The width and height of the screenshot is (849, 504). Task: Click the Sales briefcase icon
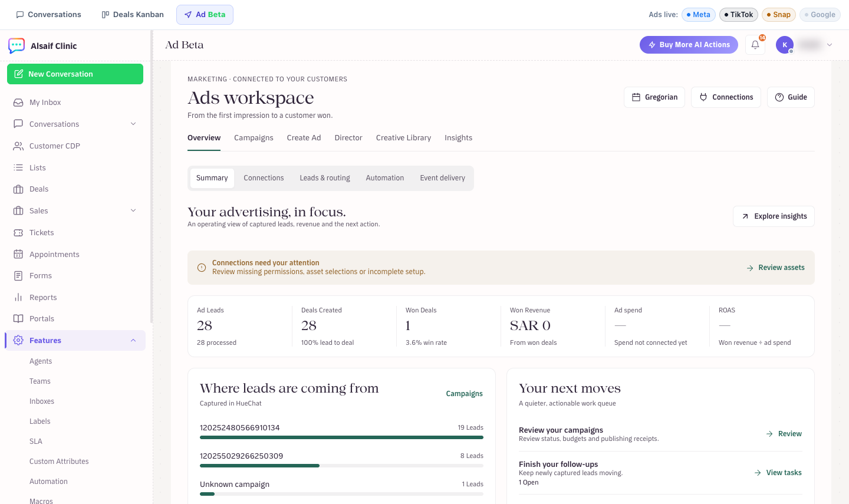click(x=18, y=211)
